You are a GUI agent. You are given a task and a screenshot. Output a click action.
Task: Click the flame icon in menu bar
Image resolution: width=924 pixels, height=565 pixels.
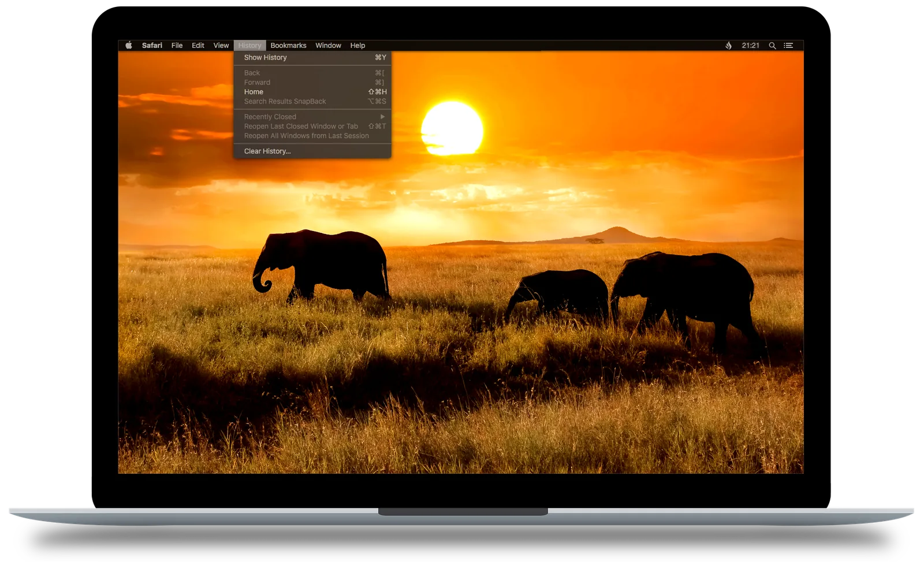[x=729, y=45]
